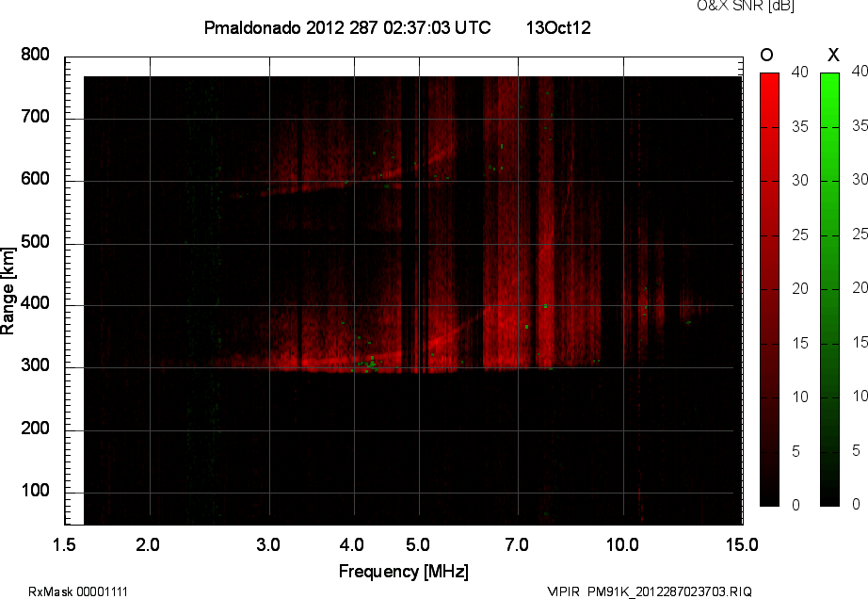Click the 15 label beside the red O bar

click(x=800, y=343)
